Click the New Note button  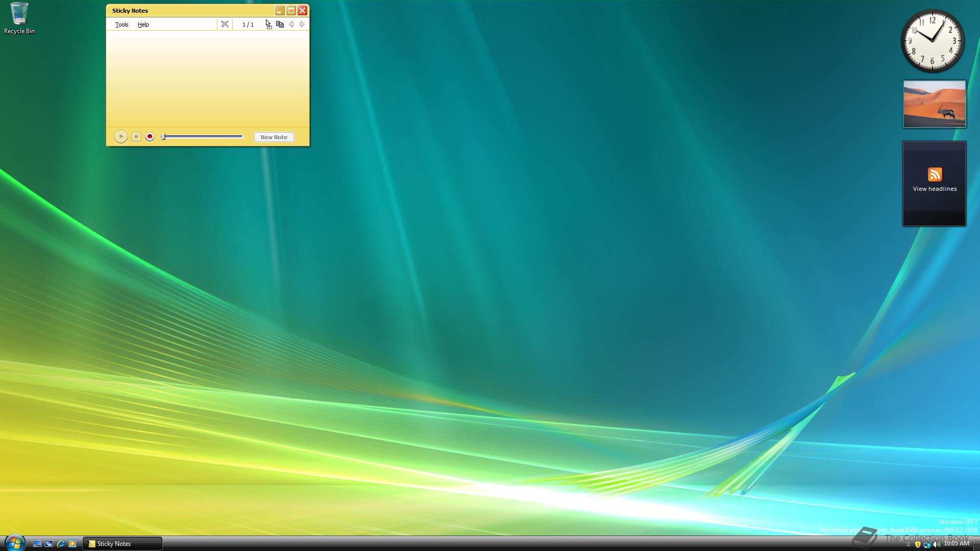(274, 137)
